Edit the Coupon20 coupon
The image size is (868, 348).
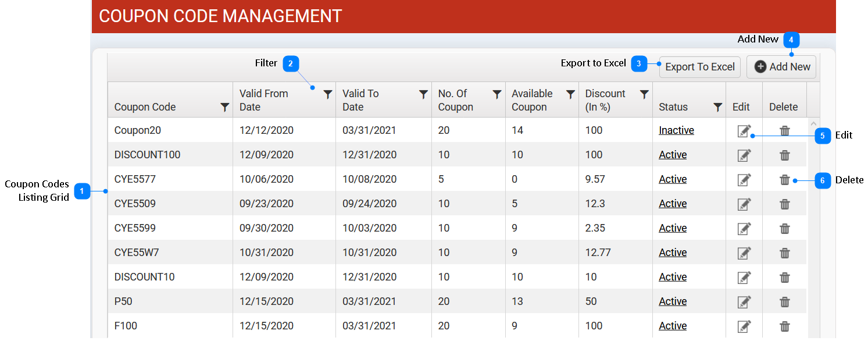coord(744,131)
